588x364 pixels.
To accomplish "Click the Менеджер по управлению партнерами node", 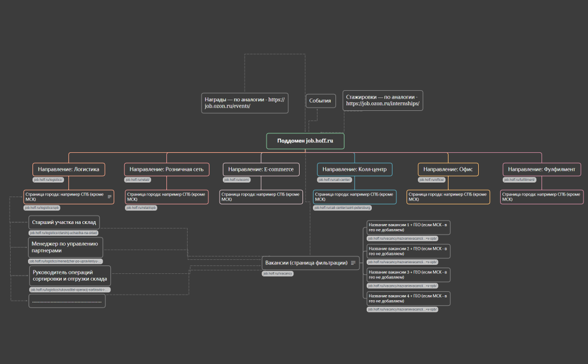I will [66, 247].
